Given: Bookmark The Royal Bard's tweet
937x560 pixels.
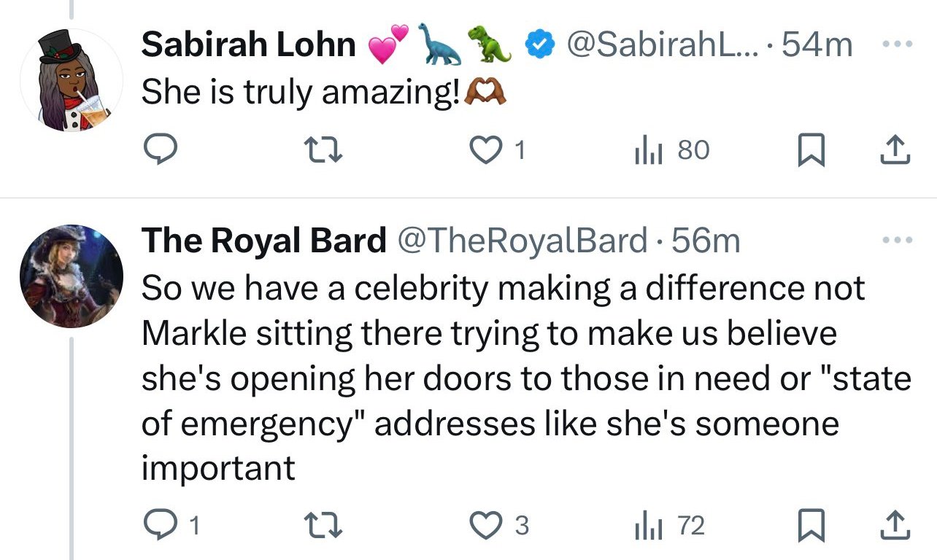Looking at the screenshot, I should coord(805,526).
